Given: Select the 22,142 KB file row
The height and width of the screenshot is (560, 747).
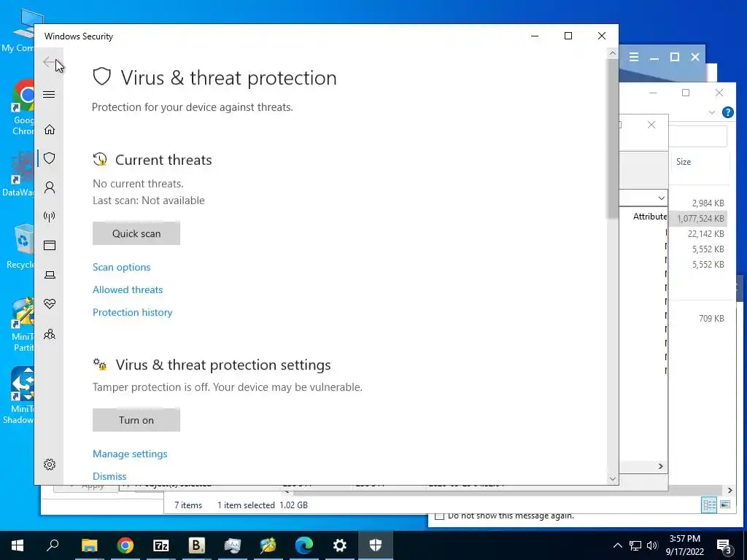Looking at the screenshot, I should (698, 234).
